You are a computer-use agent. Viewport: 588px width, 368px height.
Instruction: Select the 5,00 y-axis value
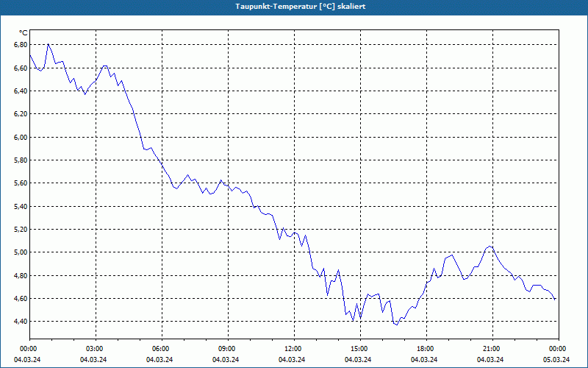(x=21, y=252)
